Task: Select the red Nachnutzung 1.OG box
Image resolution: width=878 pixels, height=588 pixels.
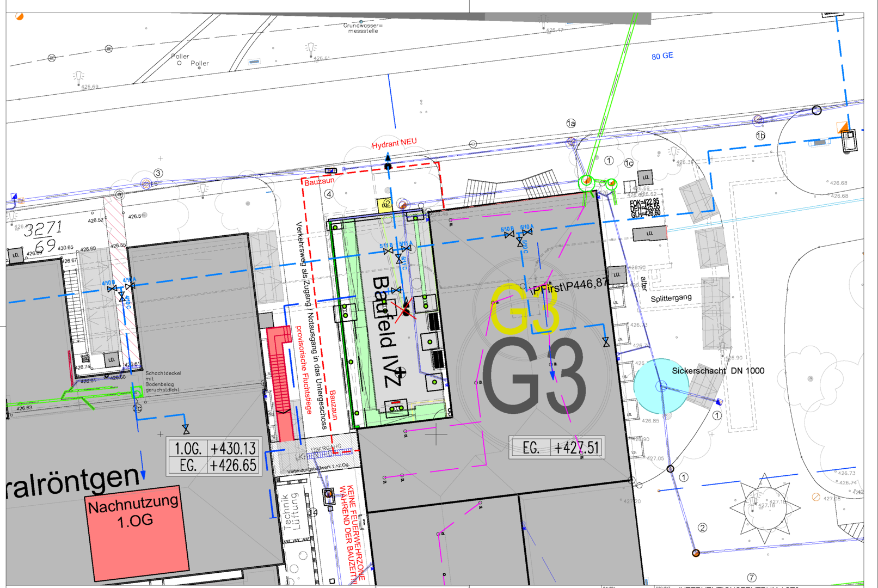Action: click(x=137, y=531)
